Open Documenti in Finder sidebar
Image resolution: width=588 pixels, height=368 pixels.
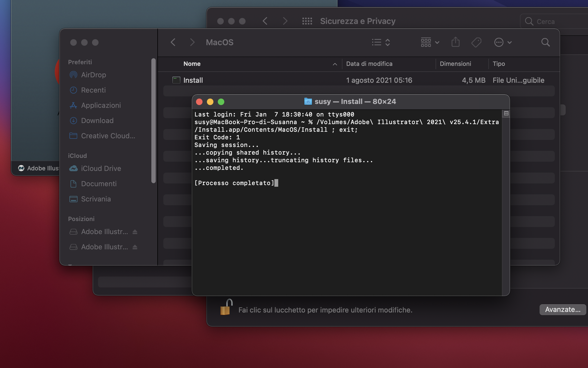(x=99, y=184)
